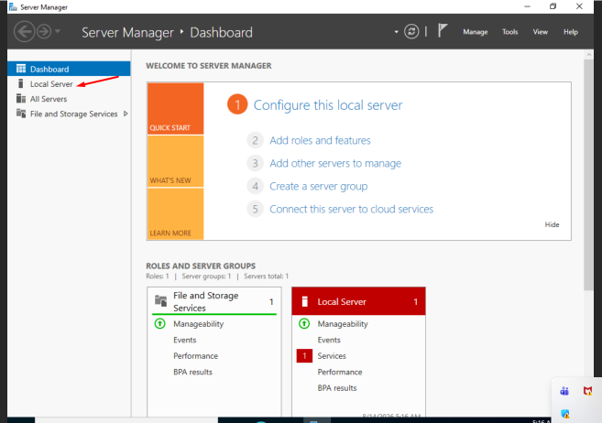
Task: Click the Windows Security shield tray icon
Action: [x=565, y=414]
